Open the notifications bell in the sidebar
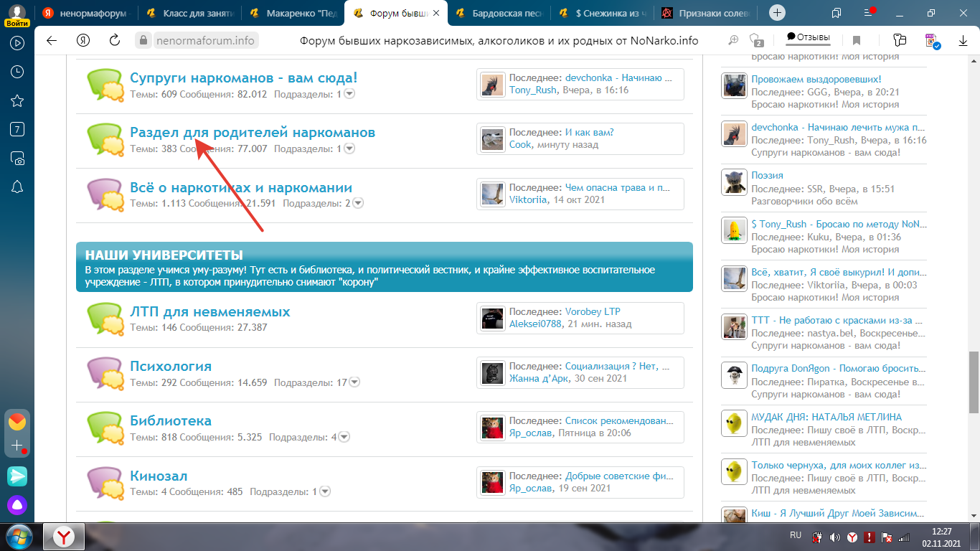980x551 pixels. pos(17,187)
